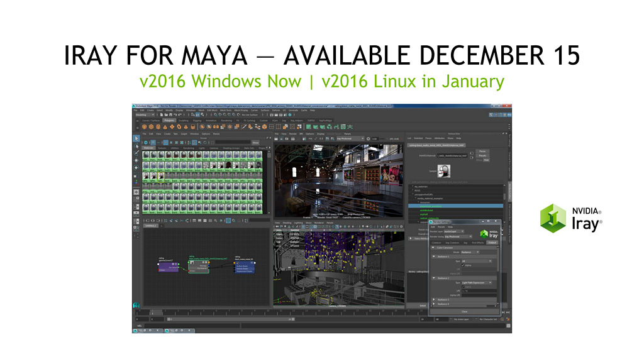The height and width of the screenshot is (362, 644).
Task: Click the Open Scene folder icon
Action: pyautogui.click(x=166, y=115)
